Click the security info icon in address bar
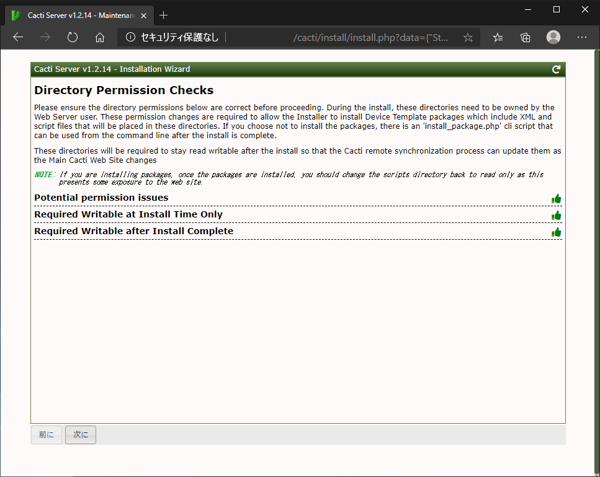 tap(130, 37)
